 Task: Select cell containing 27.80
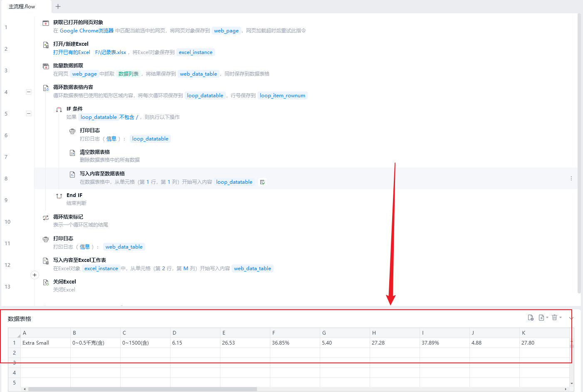(x=544, y=343)
